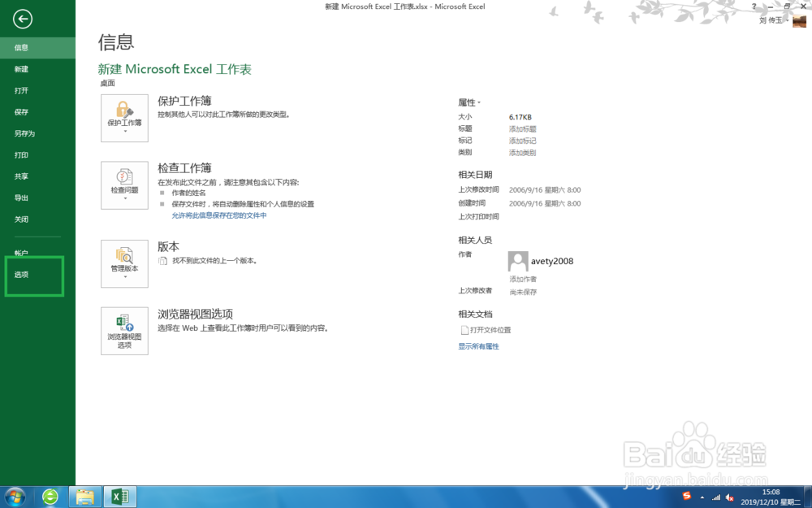The width and height of the screenshot is (812, 508).
Task: Click the back arrow in Backstage view
Action: (x=22, y=19)
